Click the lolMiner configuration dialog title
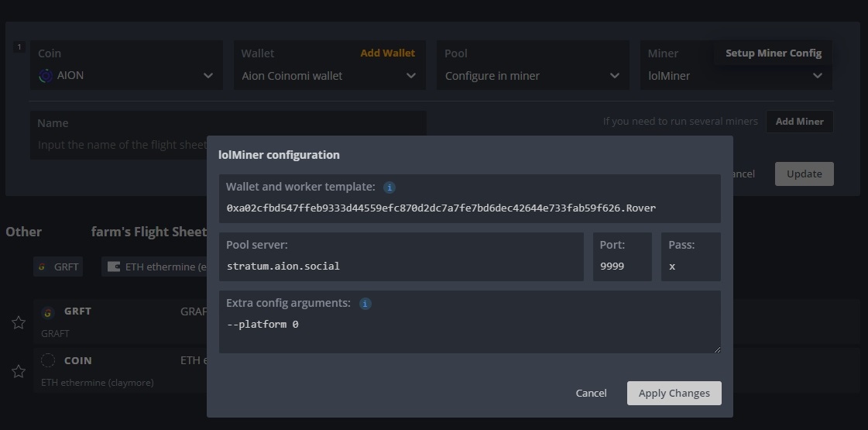This screenshot has height=430, width=868. (x=279, y=155)
